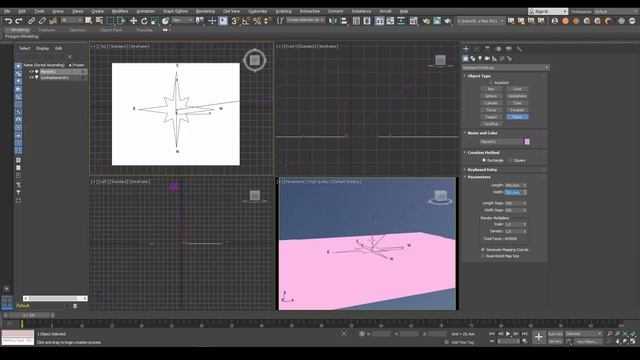Open the Motion tab in command panel
The image size is (640, 360).
[498, 49]
